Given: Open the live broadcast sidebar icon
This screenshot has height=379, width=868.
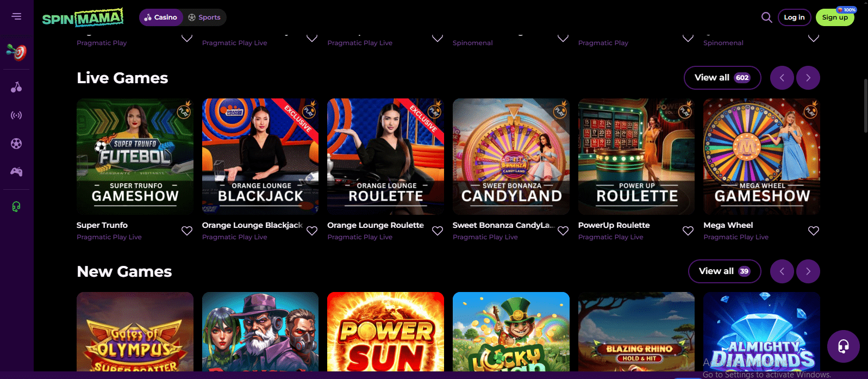Looking at the screenshot, I should 16,115.
